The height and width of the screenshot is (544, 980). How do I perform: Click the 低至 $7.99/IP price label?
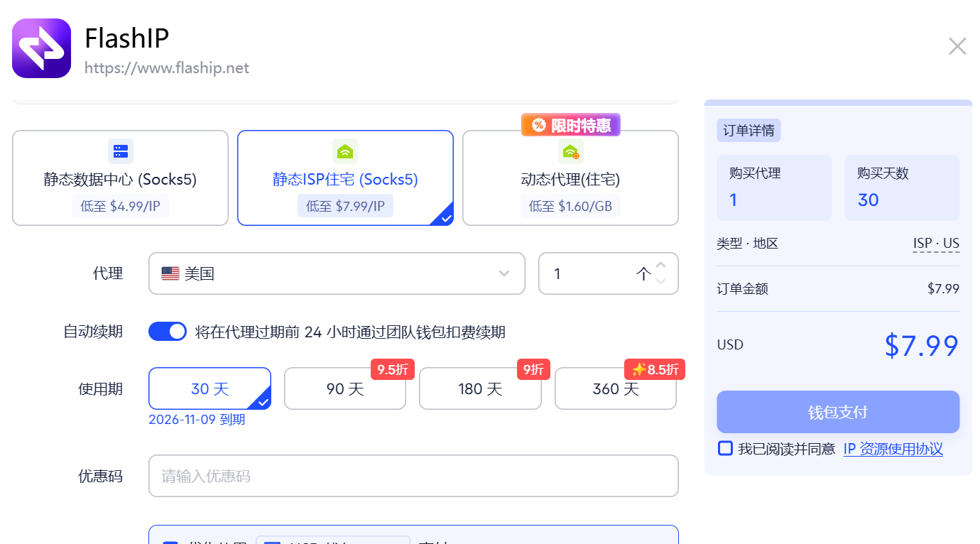[345, 206]
